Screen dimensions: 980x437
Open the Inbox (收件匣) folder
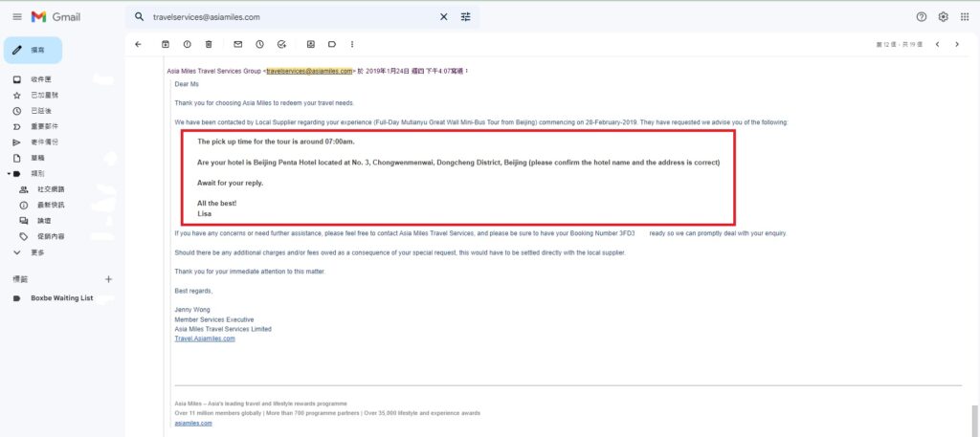coord(41,79)
